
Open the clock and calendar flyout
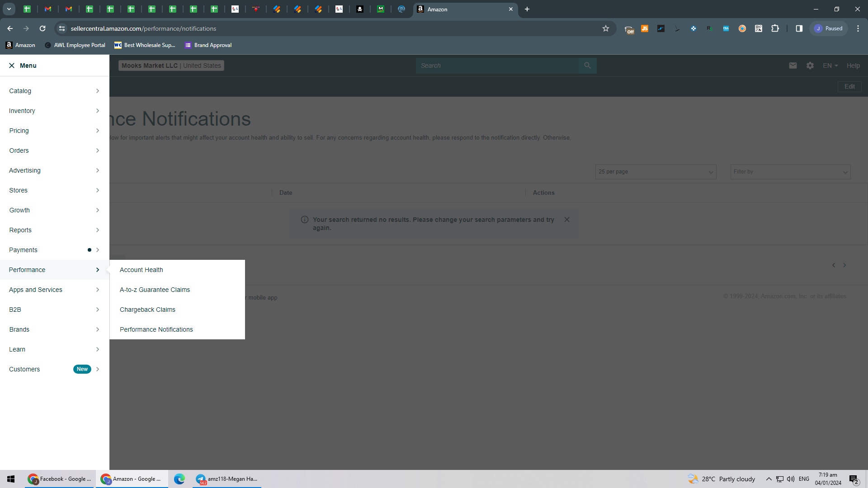click(828, 479)
